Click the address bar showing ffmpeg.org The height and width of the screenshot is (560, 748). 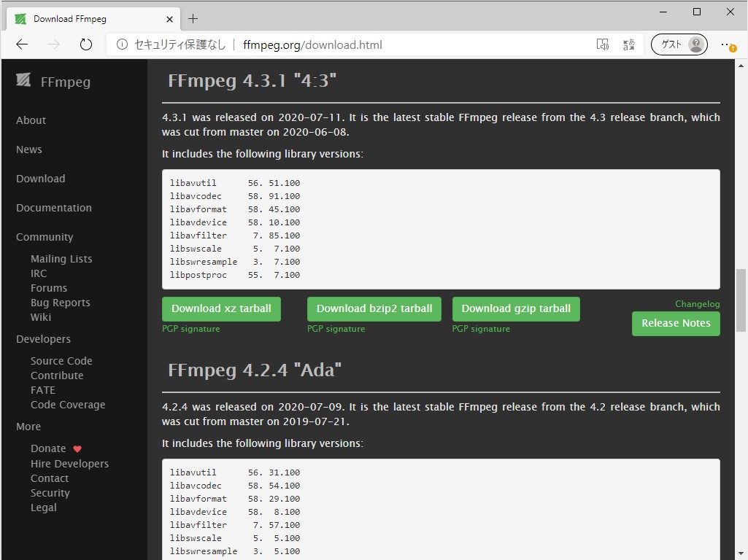[x=312, y=44]
